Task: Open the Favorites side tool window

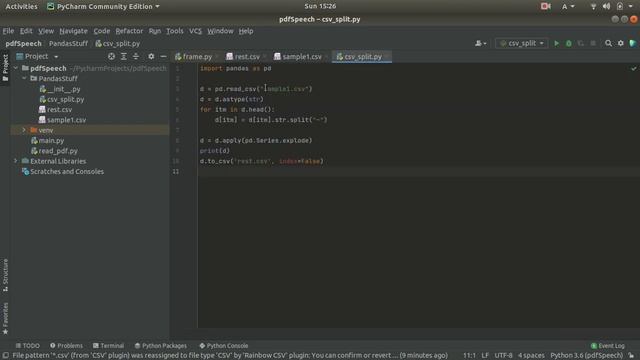Action: [x=5, y=318]
